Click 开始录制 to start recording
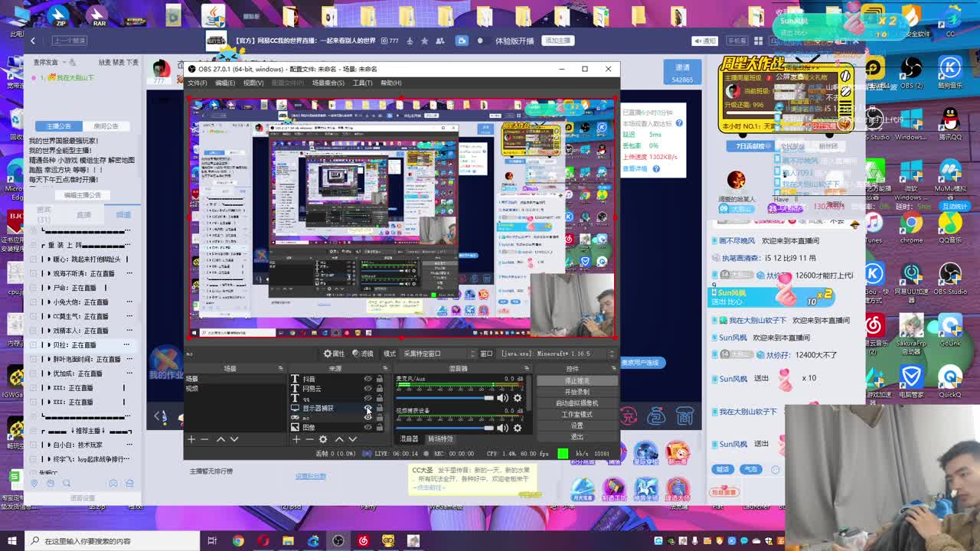This screenshot has height=551, width=980. click(577, 392)
